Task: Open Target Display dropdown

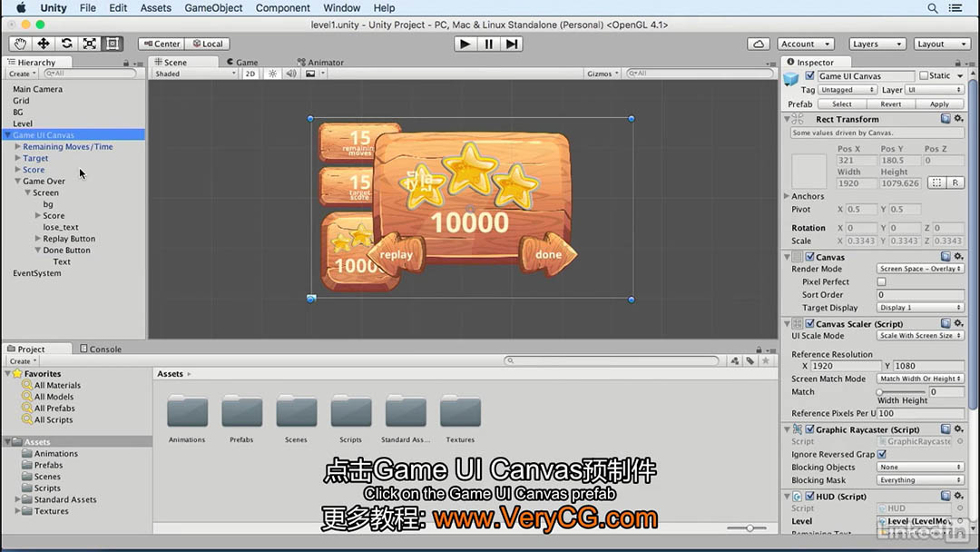Action: (x=920, y=308)
